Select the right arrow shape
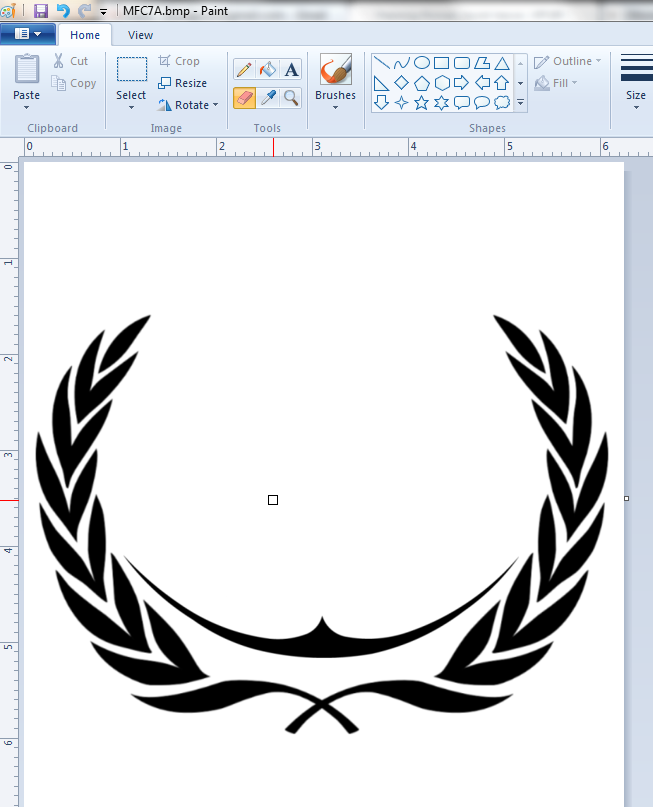This screenshot has width=653, height=807. tap(461, 82)
